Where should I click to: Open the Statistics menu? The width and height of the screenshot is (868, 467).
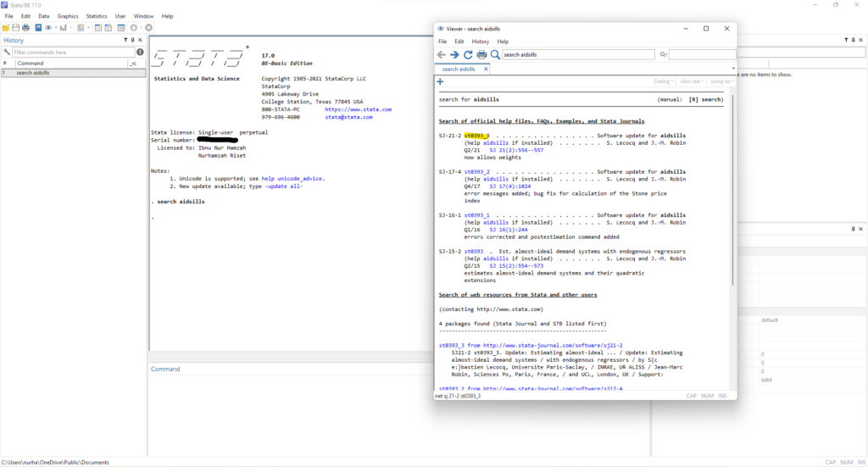coord(97,16)
